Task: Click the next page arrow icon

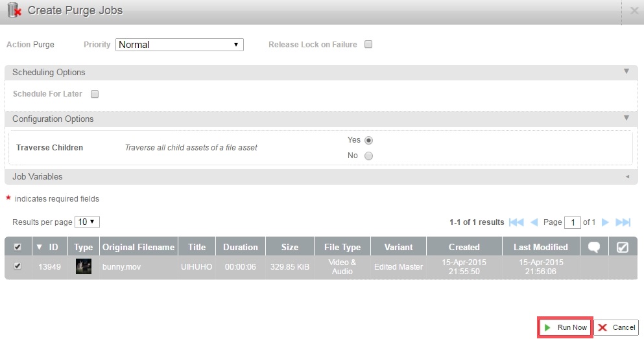Action: 605,222
